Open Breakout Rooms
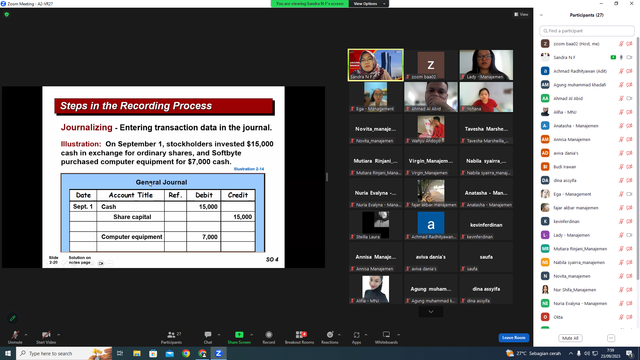 (300, 337)
